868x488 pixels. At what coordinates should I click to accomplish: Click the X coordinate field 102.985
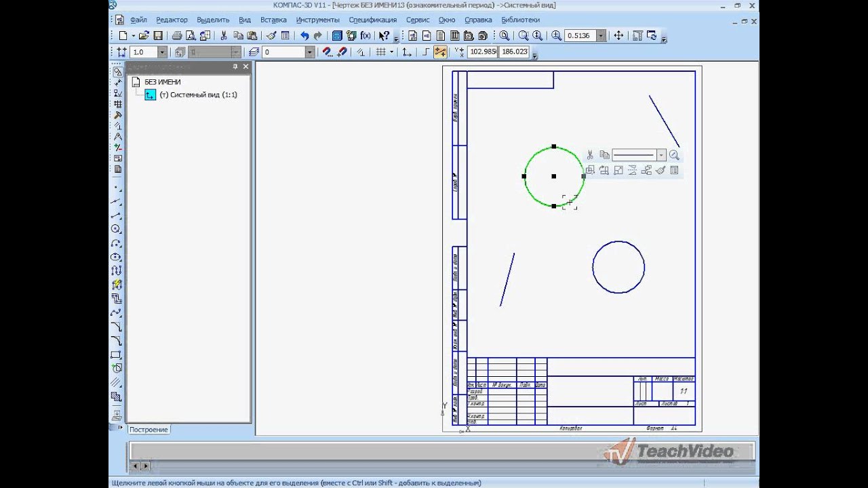[x=483, y=52]
